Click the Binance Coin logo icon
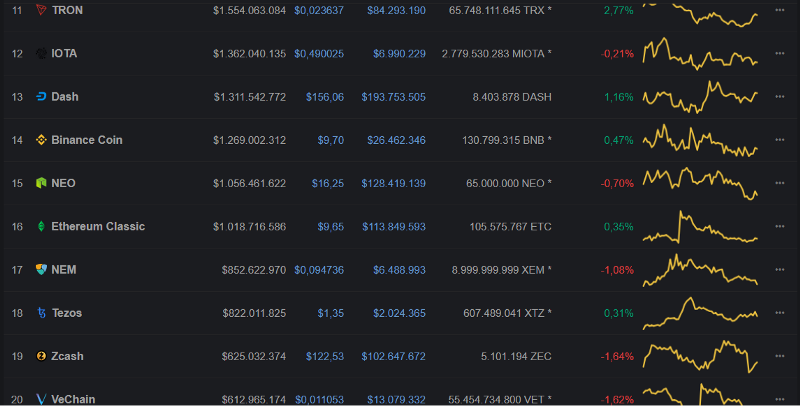Viewport: 800px width, 406px height. [x=41, y=140]
